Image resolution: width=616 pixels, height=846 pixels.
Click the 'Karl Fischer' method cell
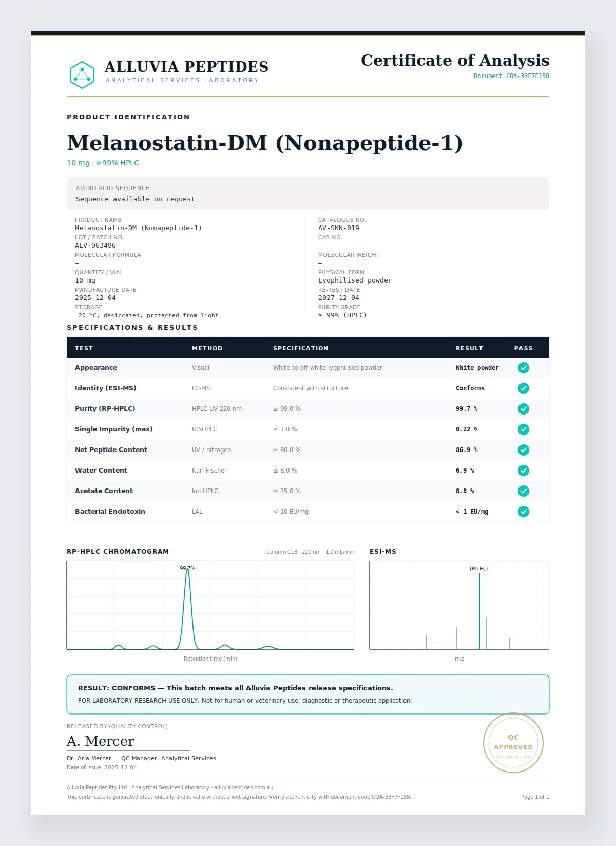point(209,471)
